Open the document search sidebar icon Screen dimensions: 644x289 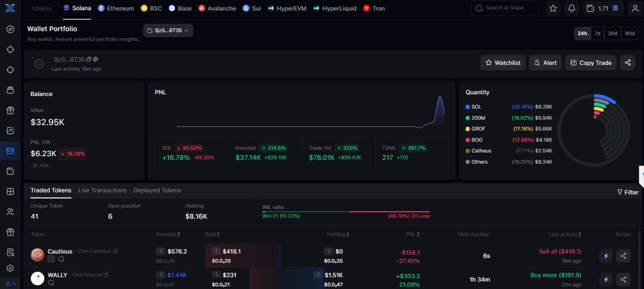(10, 253)
